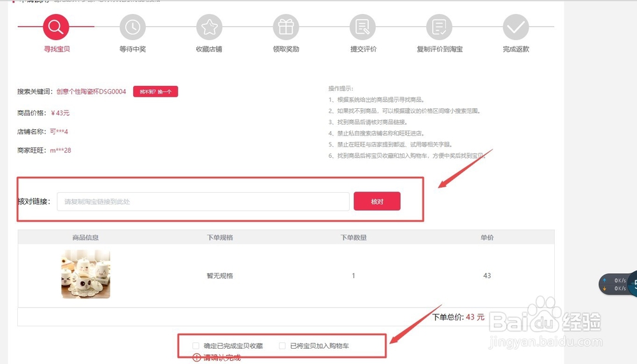Click the 领取奖励 step label
This screenshot has width=637, height=364.
point(286,49)
